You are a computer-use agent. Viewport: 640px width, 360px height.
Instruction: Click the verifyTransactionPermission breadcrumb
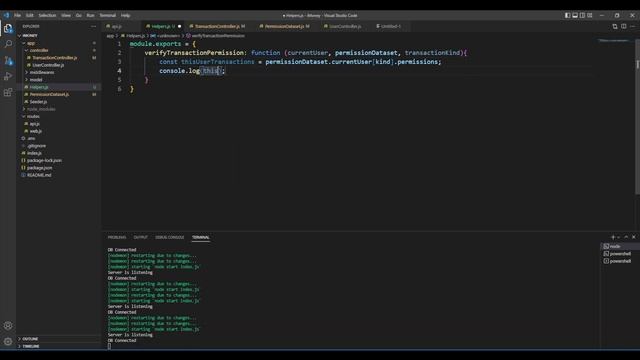218,36
